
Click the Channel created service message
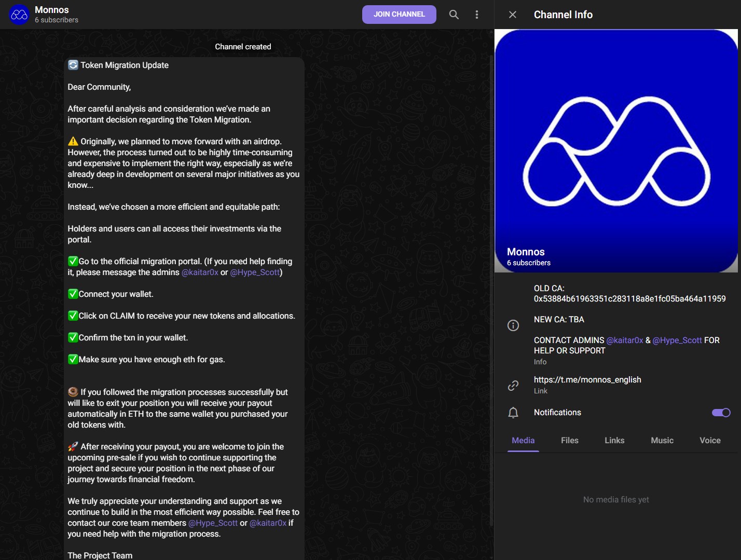(243, 47)
